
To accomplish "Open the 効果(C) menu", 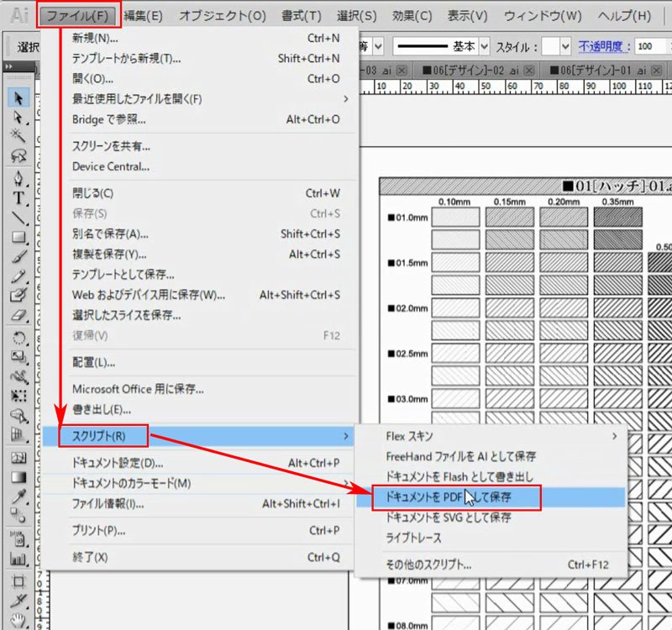I will (x=412, y=16).
